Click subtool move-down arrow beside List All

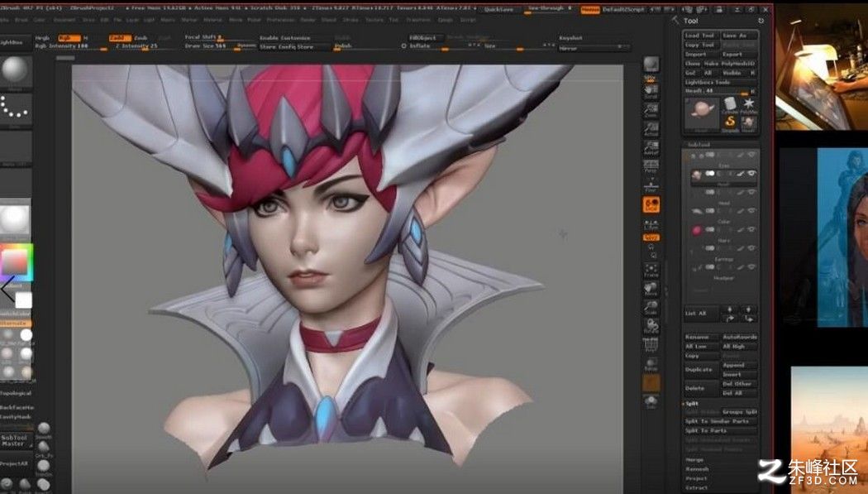tap(748, 309)
